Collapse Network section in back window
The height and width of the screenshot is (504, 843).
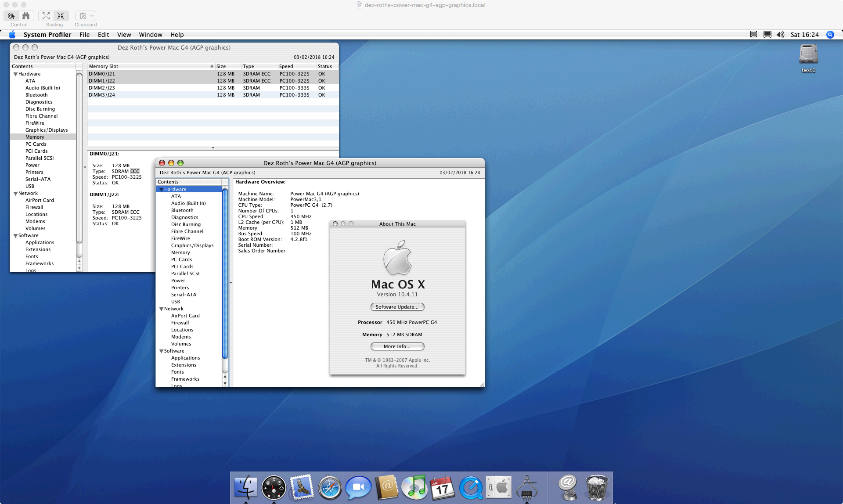pos(15,194)
